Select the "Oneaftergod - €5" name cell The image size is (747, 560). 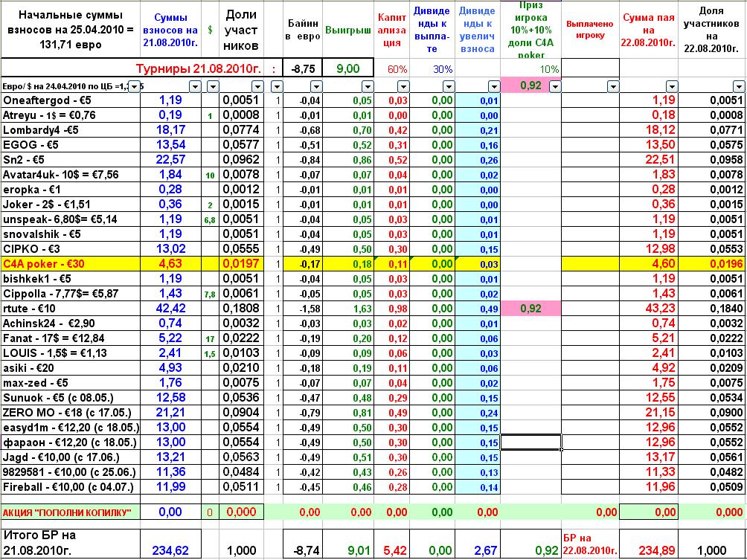click(71, 100)
